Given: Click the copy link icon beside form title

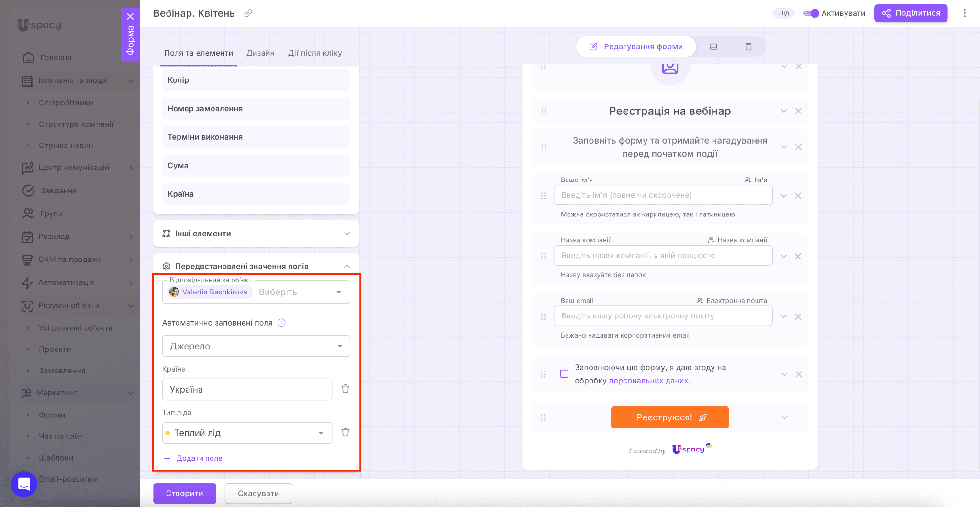Looking at the screenshot, I should tap(248, 13).
